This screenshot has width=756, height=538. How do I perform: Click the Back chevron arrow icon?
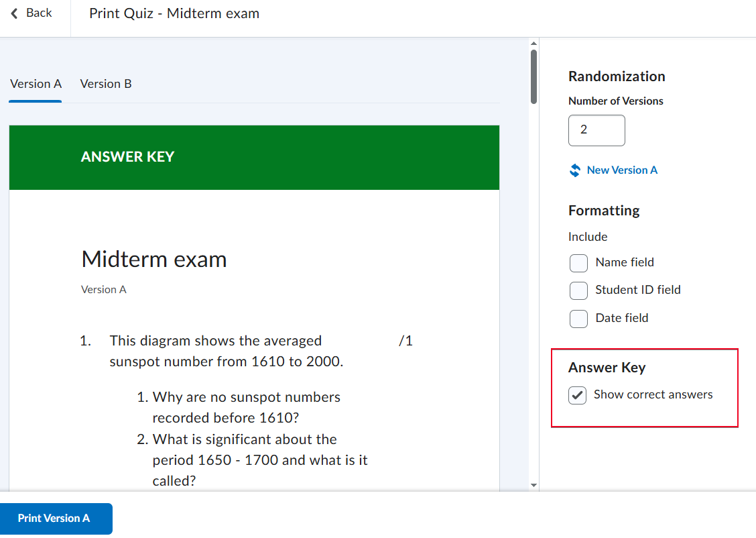click(15, 13)
